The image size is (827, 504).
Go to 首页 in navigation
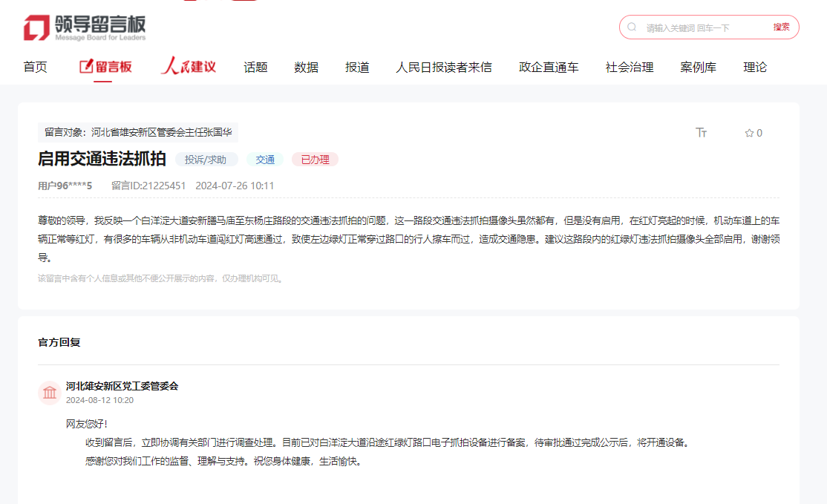coord(35,68)
